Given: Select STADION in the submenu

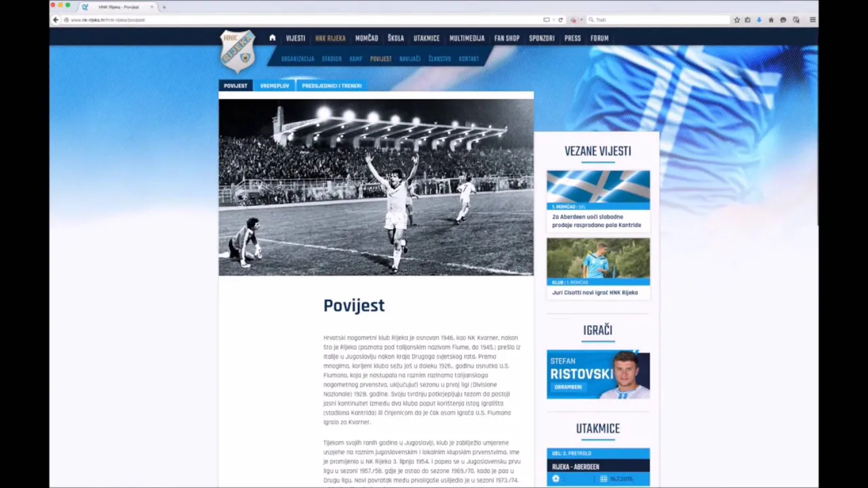Looking at the screenshot, I should click(332, 59).
